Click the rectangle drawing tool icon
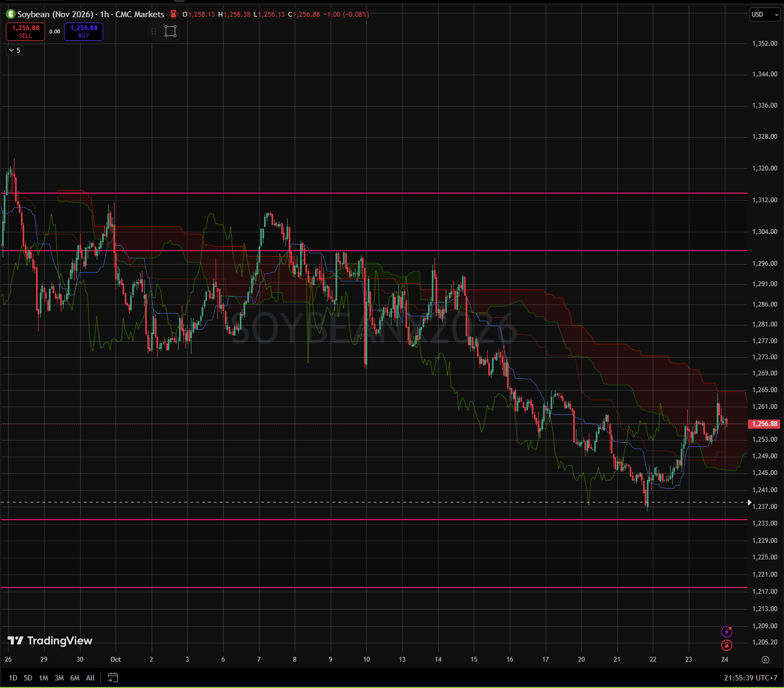Screen dimensions: 784x688 (170, 31)
